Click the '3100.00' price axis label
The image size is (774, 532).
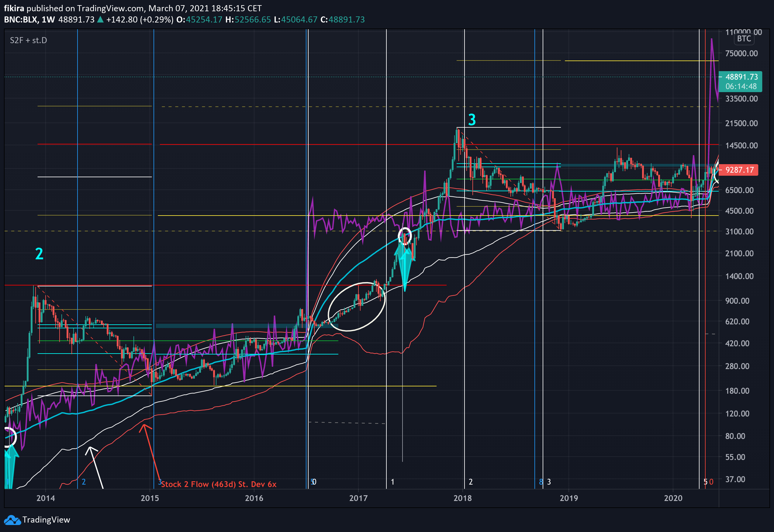(739, 232)
